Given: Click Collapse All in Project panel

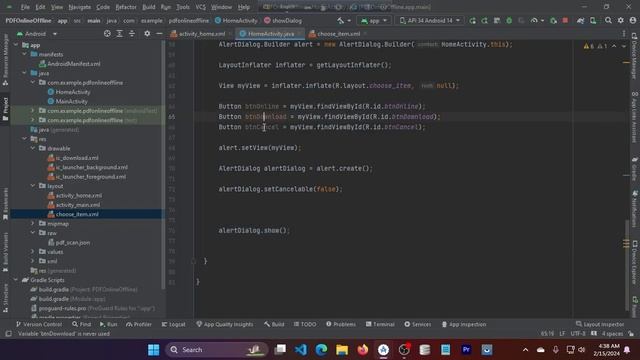Looking at the screenshot, I should click(x=132, y=34).
